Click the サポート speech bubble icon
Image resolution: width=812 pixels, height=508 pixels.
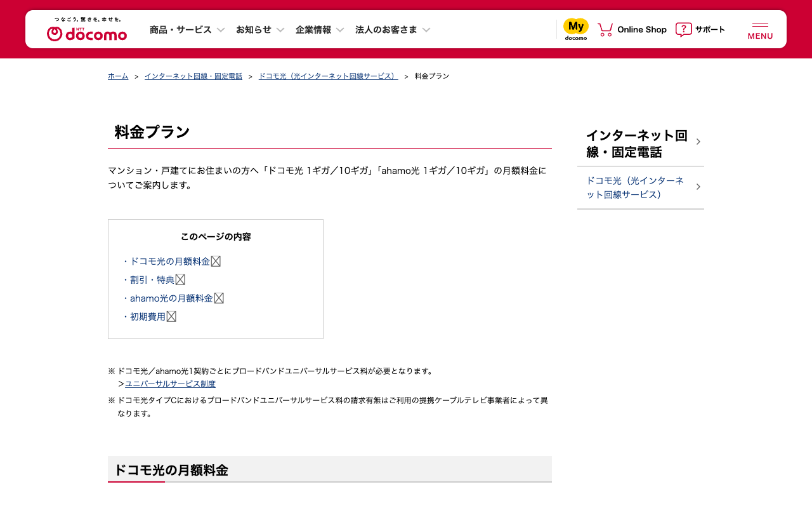(684, 29)
